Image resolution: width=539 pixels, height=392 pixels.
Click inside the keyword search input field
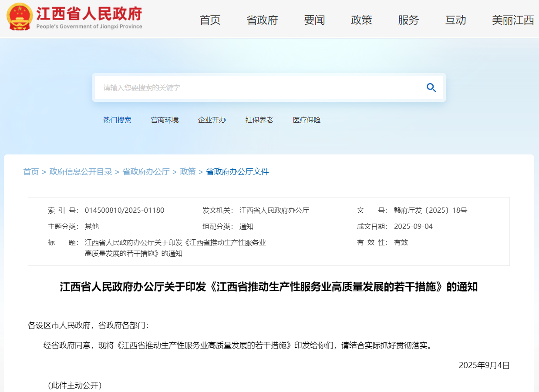pyautogui.click(x=218, y=87)
